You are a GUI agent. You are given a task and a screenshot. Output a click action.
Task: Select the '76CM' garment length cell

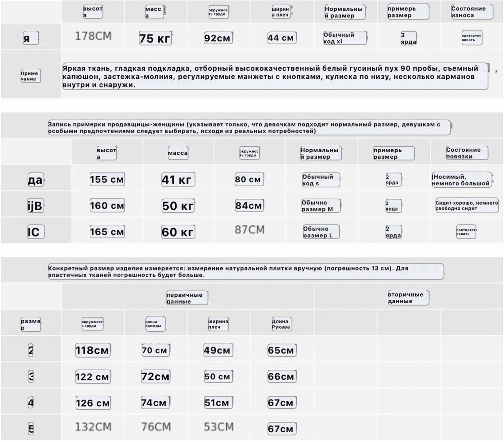156,427
